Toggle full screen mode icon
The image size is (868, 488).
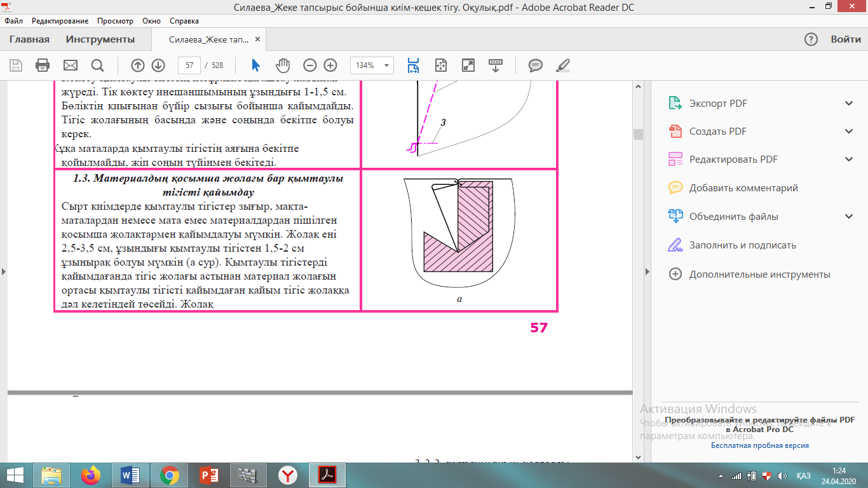click(x=468, y=65)
